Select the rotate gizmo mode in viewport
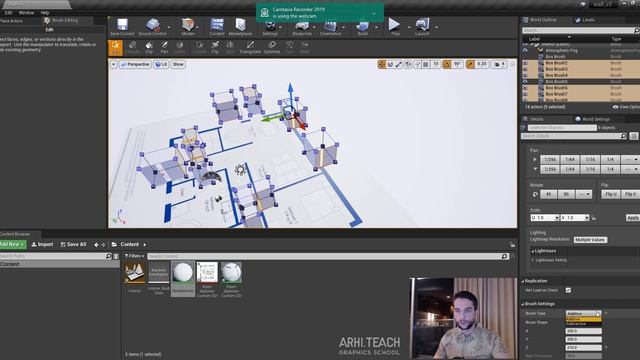The height and width of the screenshot is (360, 640). [390, 64]
